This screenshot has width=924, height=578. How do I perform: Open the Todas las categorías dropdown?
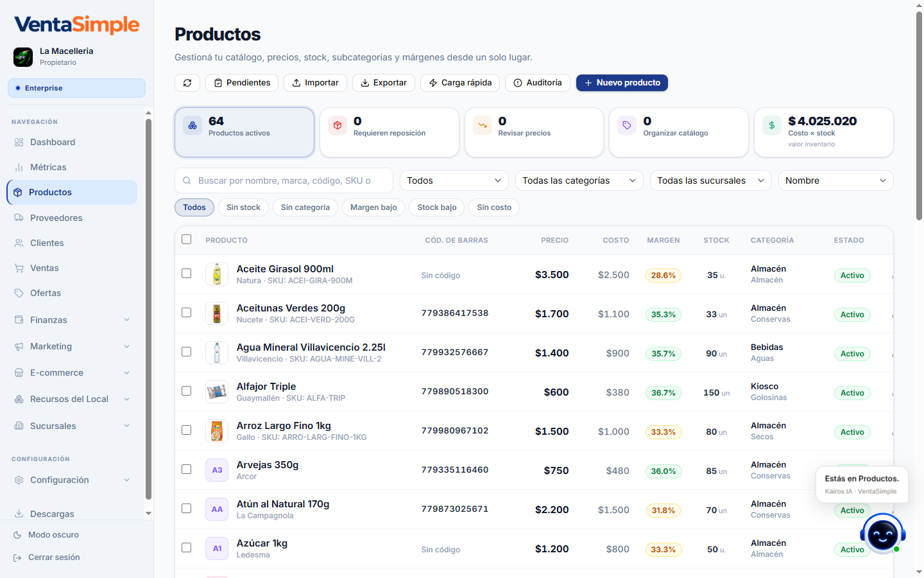click(579, 180)
